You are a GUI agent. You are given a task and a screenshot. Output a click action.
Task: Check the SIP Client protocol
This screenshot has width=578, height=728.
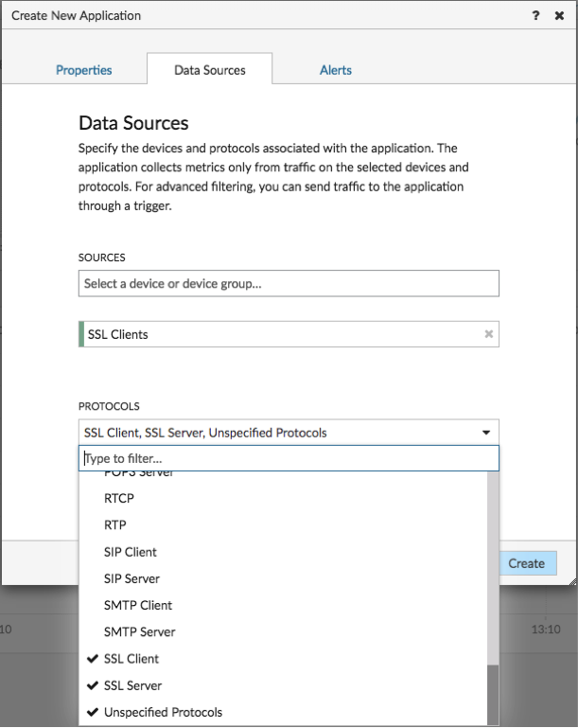(283, 552)
